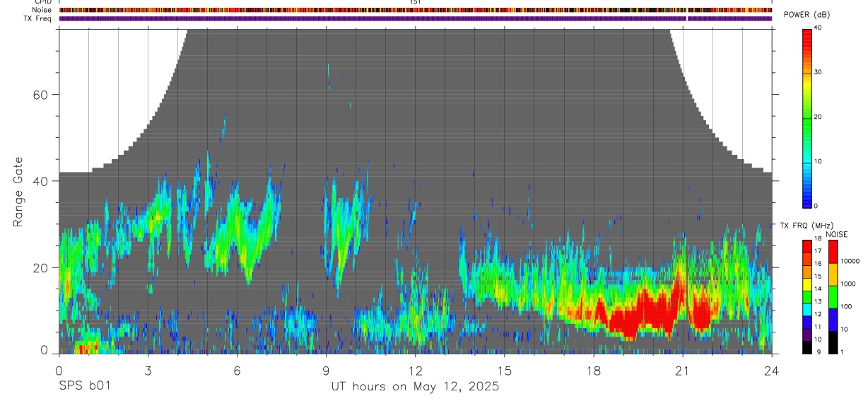
Task: Click the 1000 label in NOISE legend
Action: pos(848,284)
